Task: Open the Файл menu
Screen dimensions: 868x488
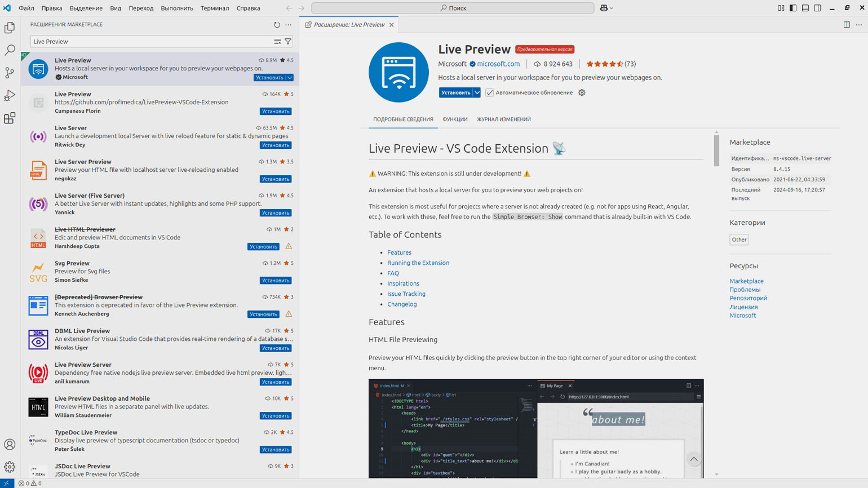Action: pos(26,8)
